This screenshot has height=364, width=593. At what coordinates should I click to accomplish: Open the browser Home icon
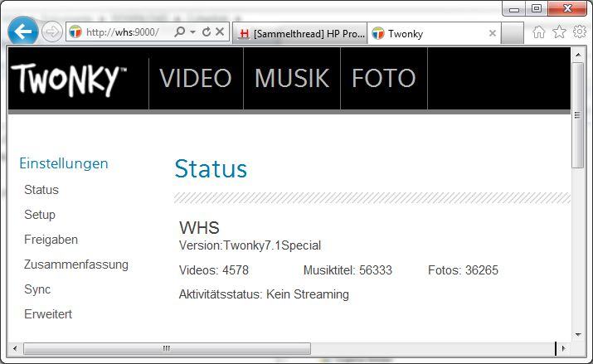click(x=539, y=32)
